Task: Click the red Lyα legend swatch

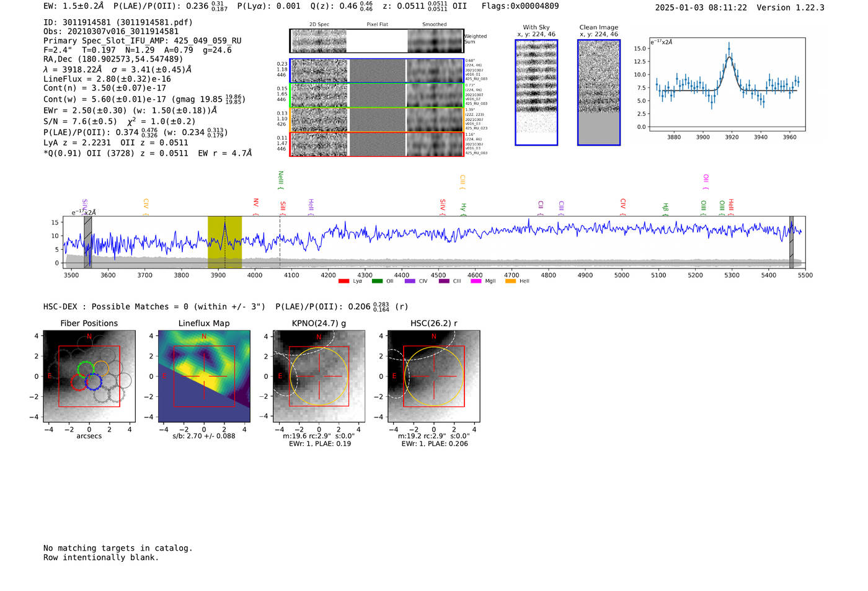Action: click(x=343, y=282)
